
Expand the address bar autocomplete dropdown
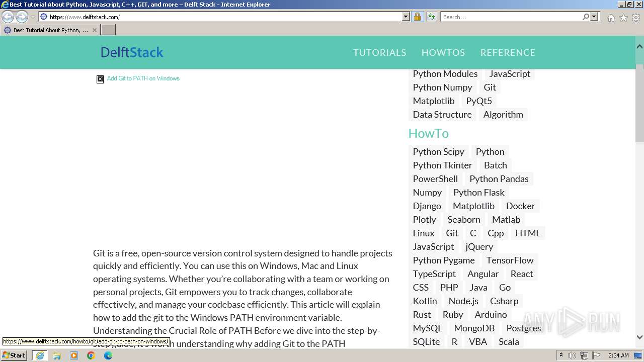click(x=406, y=17)
